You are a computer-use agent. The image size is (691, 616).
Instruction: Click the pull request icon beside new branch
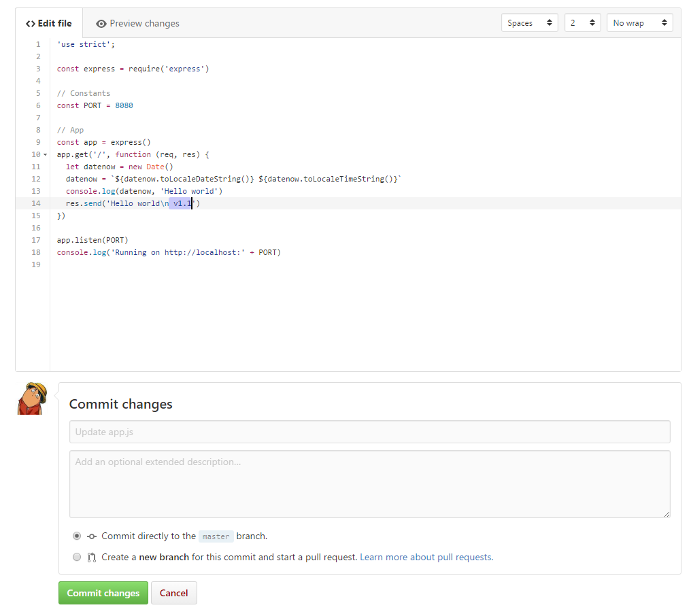92,558
